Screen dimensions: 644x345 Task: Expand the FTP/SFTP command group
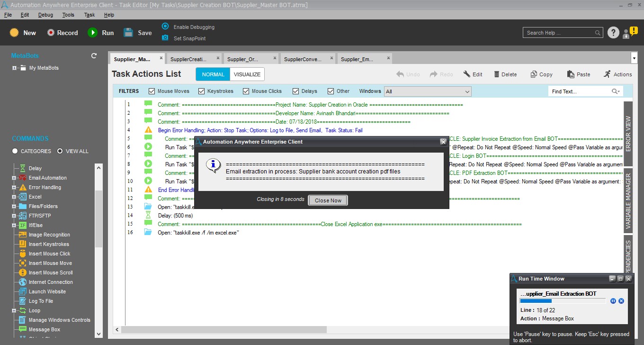14,216
